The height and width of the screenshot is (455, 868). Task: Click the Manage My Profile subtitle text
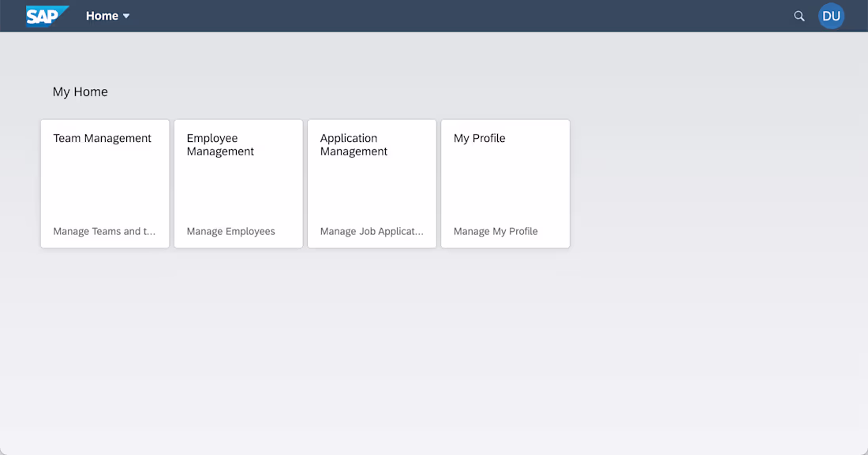pyautogui.click(x=496, y=231)
